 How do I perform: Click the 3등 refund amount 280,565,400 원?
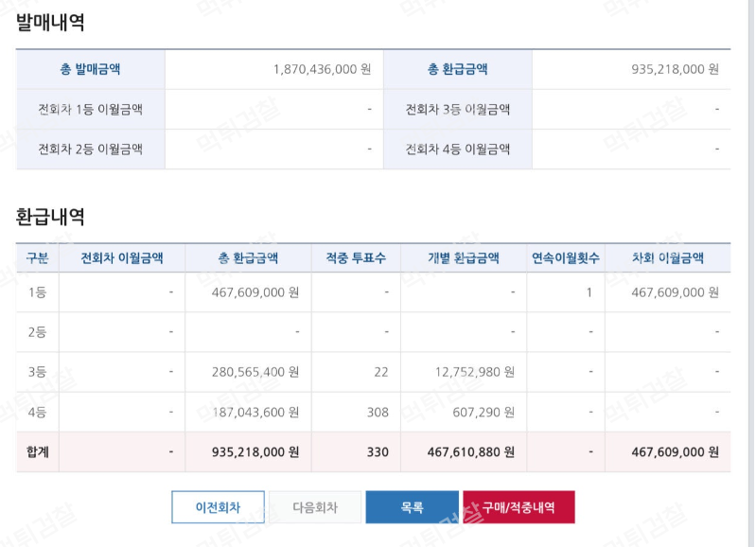click(255, 372)
